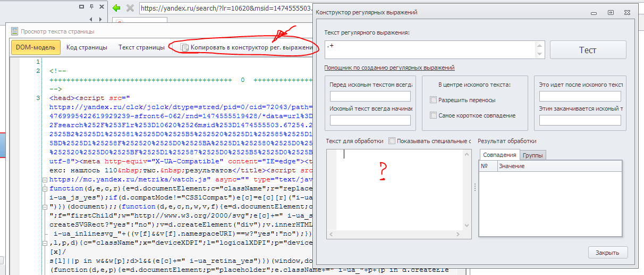Screen dimensions: 644x275
Task: Toggle the Показывать специальные checkbox
Action: click(392, 141)
